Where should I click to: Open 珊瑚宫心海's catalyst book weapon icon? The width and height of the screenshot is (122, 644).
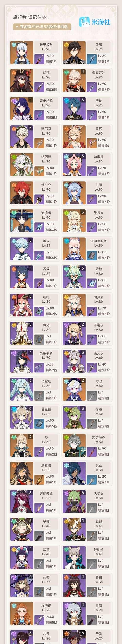point(91,255)
